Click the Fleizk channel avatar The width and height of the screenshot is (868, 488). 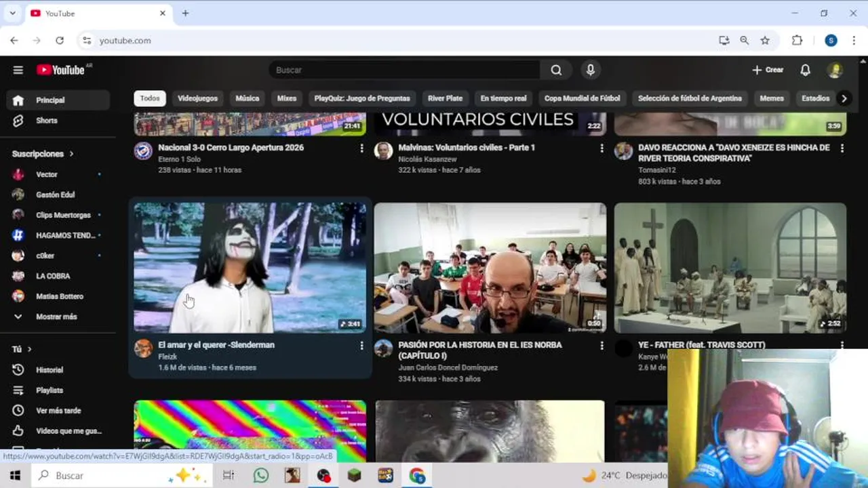(x=143, y=348)
